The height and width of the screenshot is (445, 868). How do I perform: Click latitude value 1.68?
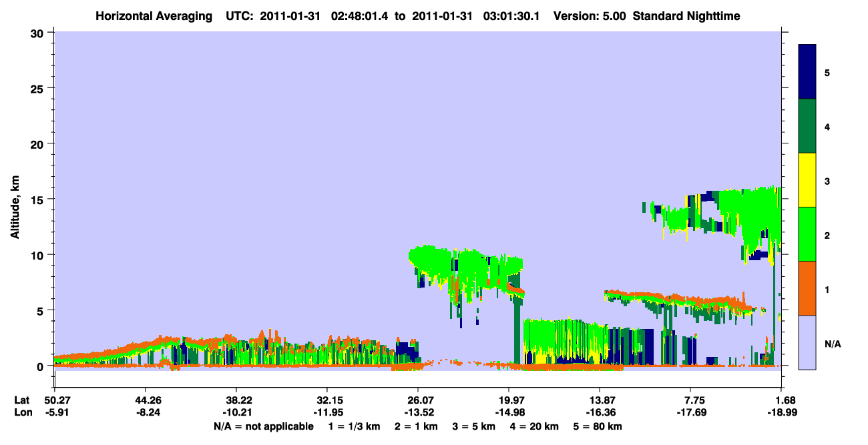tap(784, 400)
